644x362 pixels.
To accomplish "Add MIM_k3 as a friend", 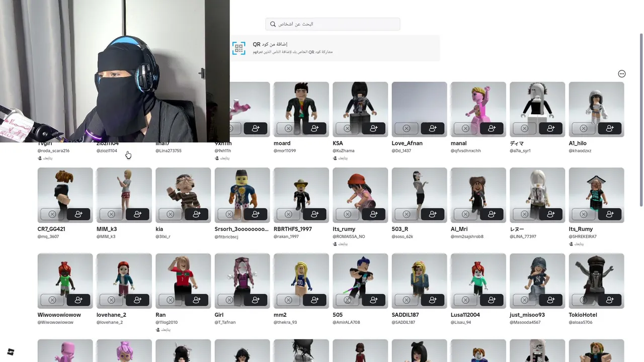I will point(138,214).
